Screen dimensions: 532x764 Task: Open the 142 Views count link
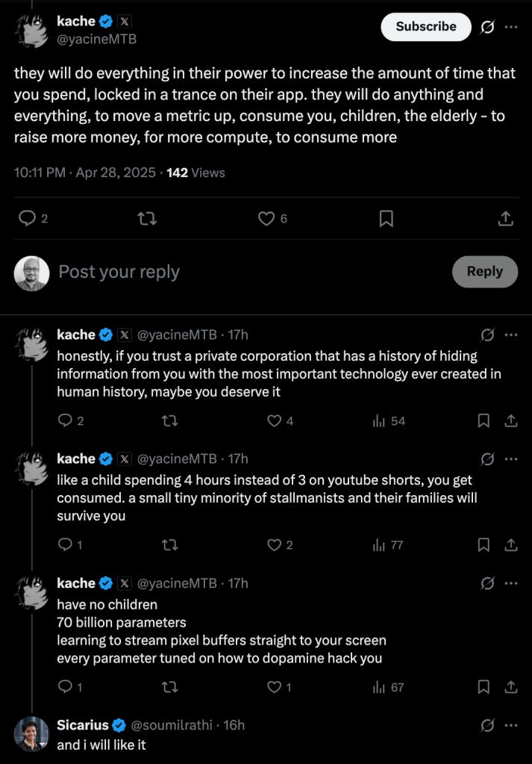tap(195, 173)
